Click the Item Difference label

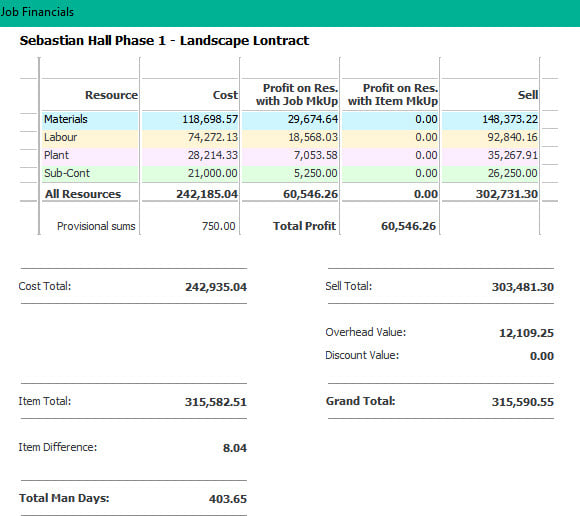pyautogui.click(x=58, y=447)
